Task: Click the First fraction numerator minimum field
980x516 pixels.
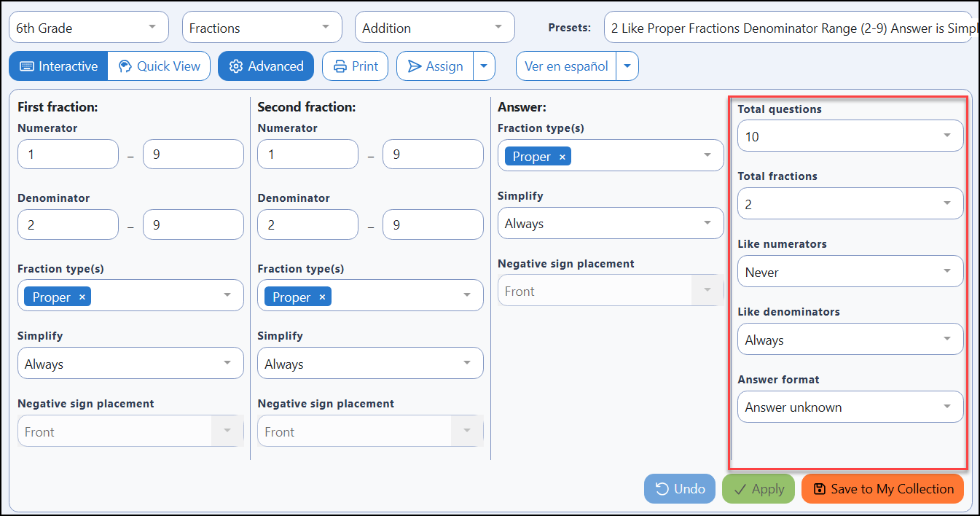Action: tap(68, 155)
